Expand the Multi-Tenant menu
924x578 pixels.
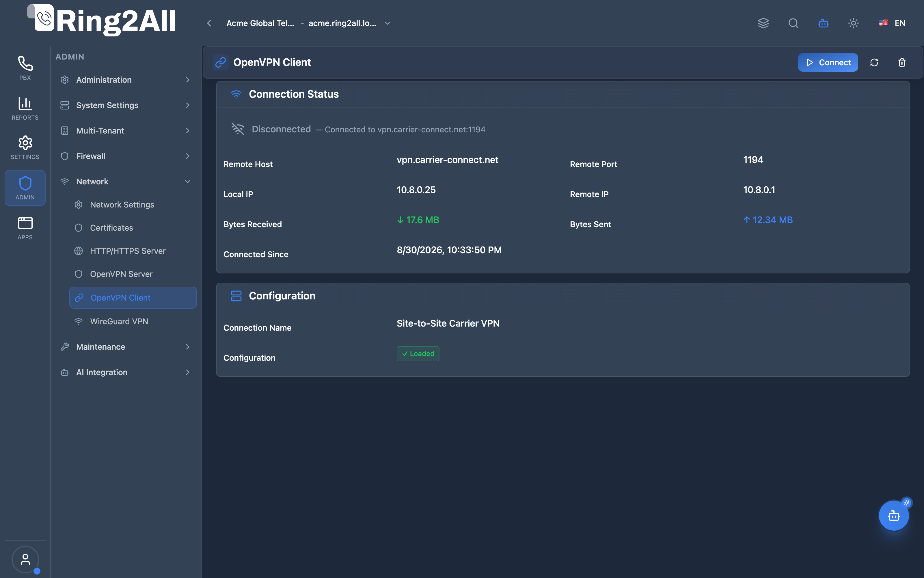coord(126,131)
